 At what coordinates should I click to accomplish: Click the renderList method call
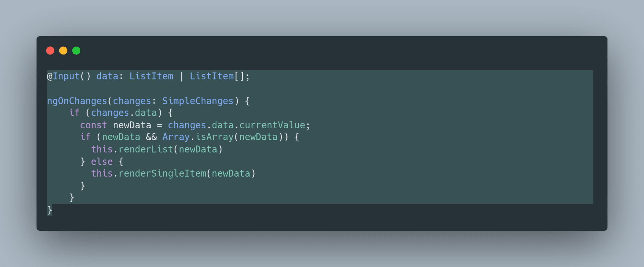[x=146, y=149]
